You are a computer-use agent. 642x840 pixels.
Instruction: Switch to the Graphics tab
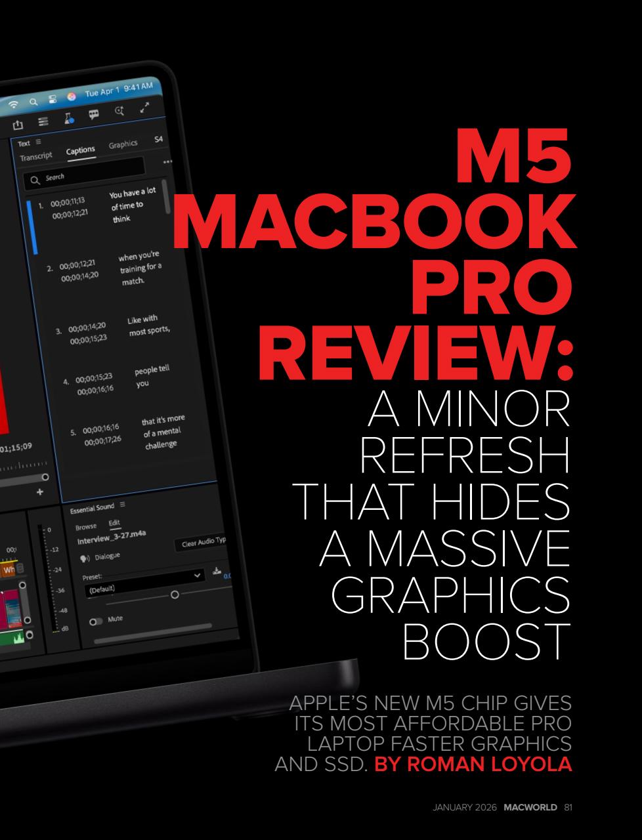[123, 143]
